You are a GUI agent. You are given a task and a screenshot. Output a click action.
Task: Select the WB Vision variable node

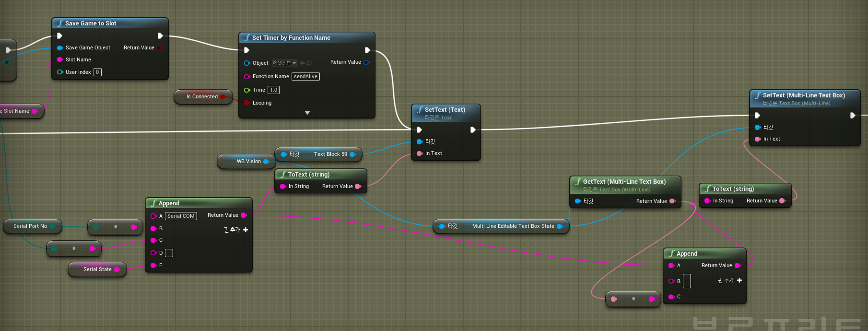246,162
